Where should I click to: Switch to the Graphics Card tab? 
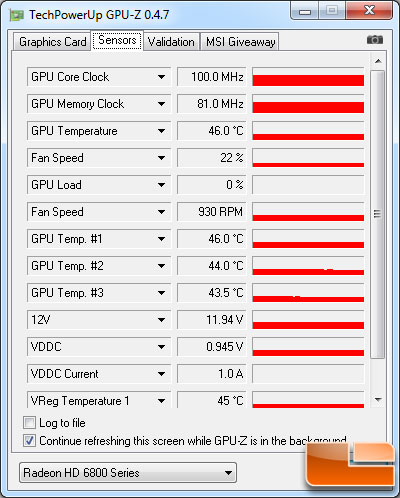[x=52, y=42]
